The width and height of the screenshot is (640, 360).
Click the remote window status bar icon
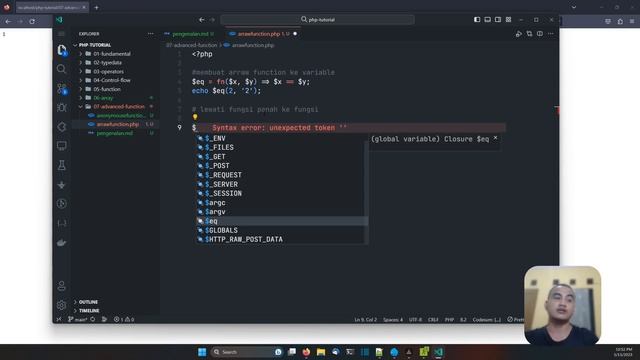tap(59, 319)
